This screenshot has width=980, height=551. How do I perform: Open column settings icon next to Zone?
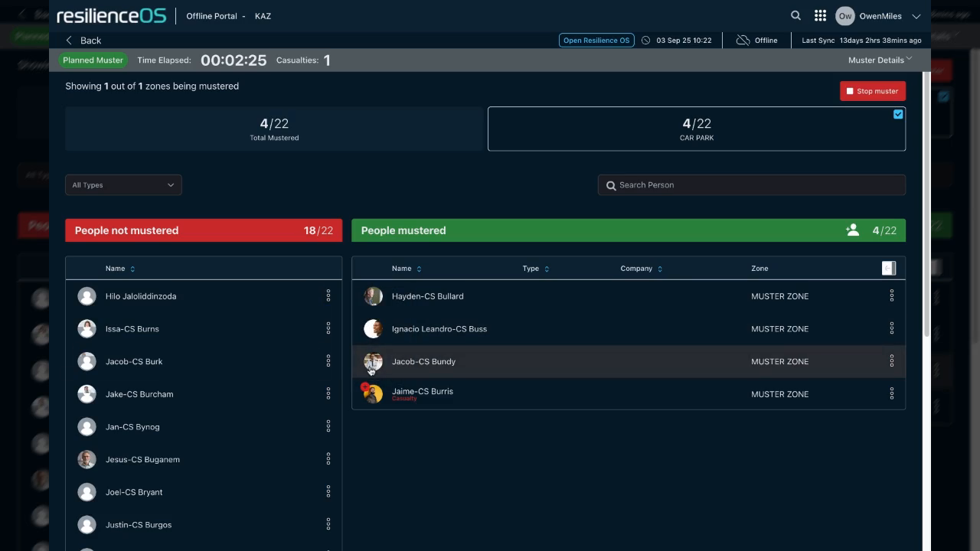[889, 268]
